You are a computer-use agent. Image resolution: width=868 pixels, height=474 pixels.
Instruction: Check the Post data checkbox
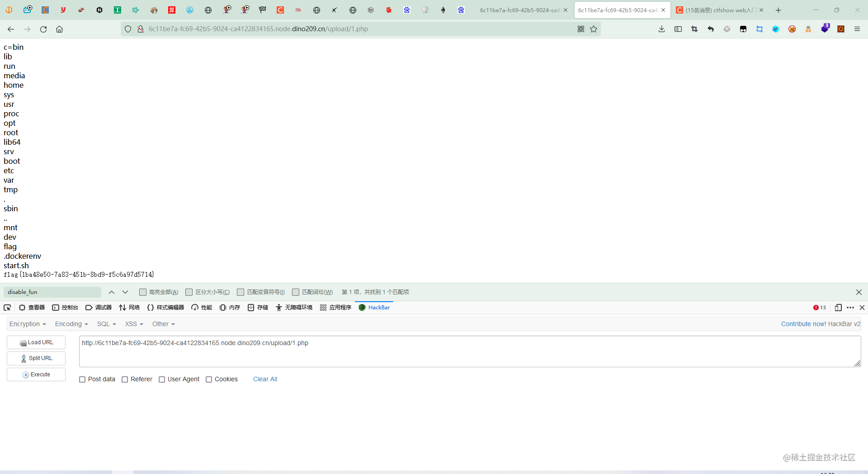coord(82,379)
